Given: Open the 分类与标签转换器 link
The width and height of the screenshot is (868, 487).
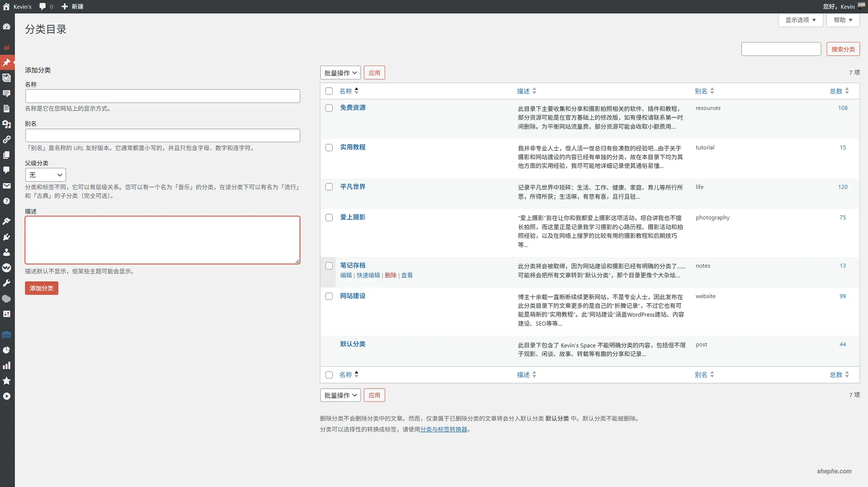Looking at the screenshot, I should (444, 429).
